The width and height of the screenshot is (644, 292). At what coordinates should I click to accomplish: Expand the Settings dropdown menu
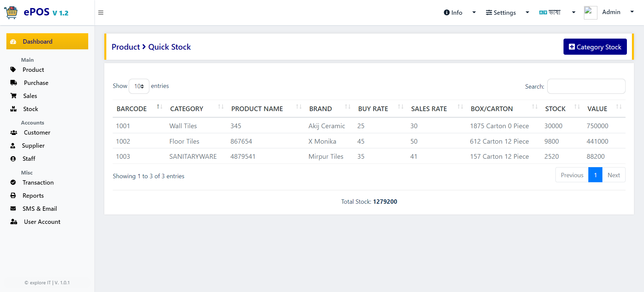click(507, 12)
